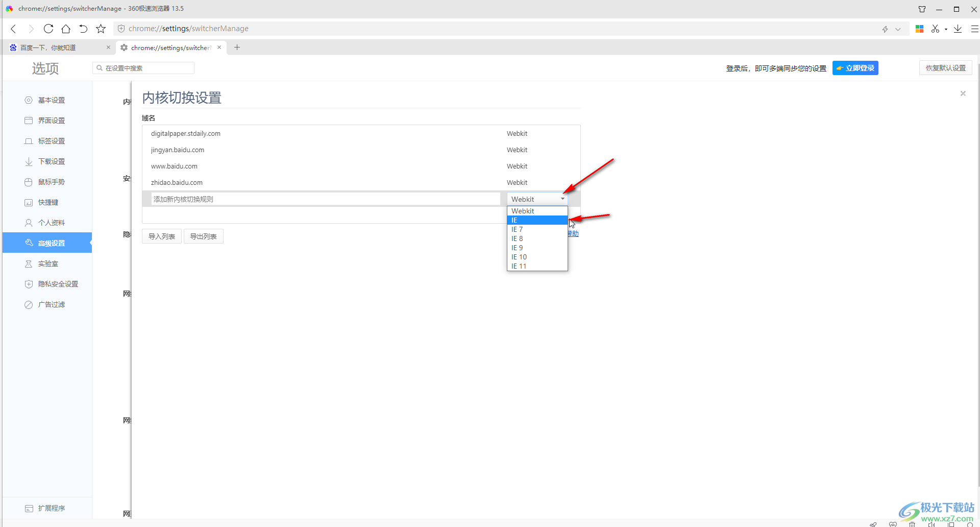Expand the address bar dropdown chevron
This screenshot has width=980, height=527.
(x=898, y=29)
